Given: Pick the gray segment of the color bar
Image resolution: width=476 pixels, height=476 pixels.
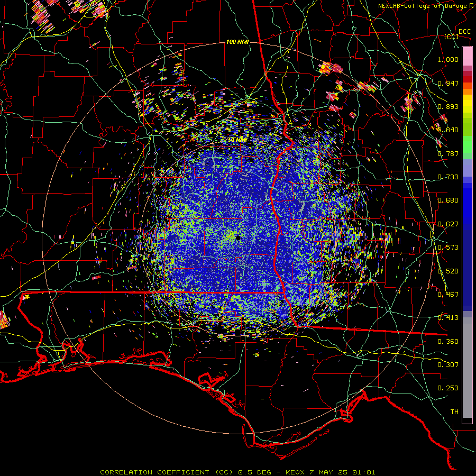Looking at the screenshot, I should (x=467, y=368).
